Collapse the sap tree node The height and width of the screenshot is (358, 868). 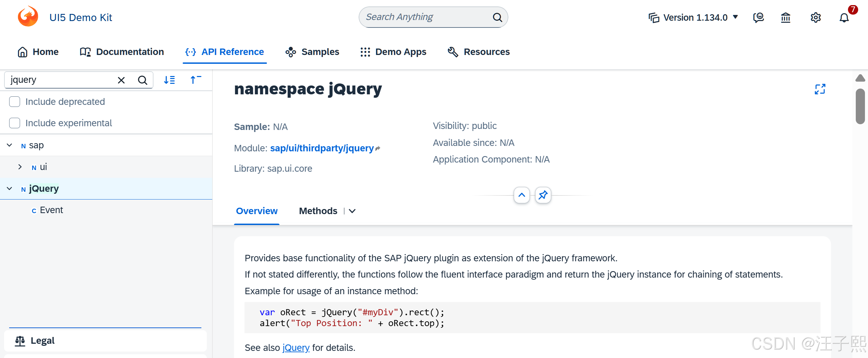click(x=10, y=145)
